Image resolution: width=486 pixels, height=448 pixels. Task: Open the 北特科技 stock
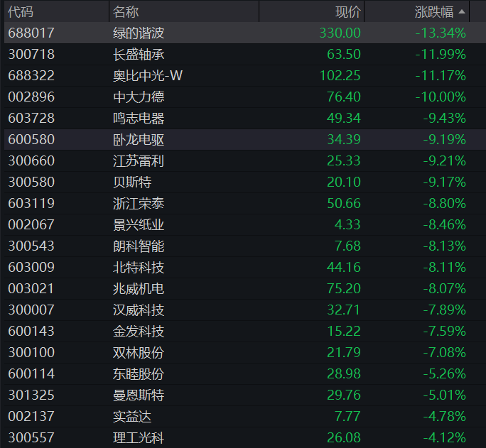(139, 268)
